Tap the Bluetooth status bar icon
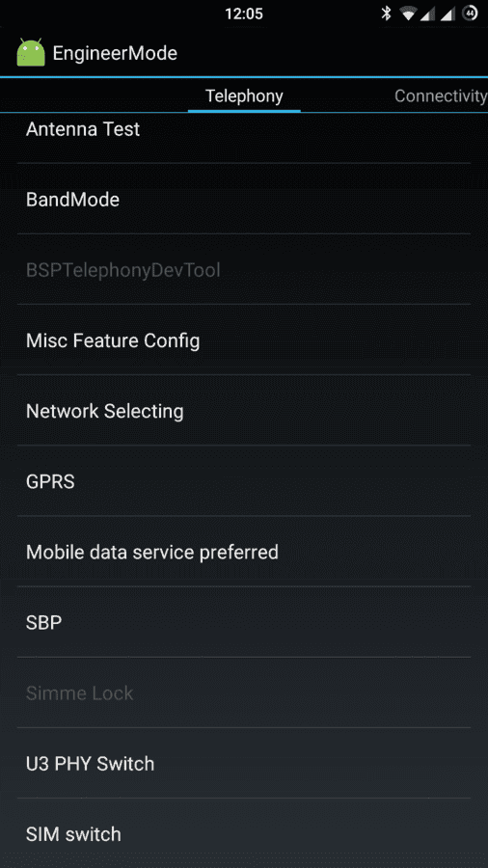The width and height of the screenshot is (488, 868). [386, 14]
